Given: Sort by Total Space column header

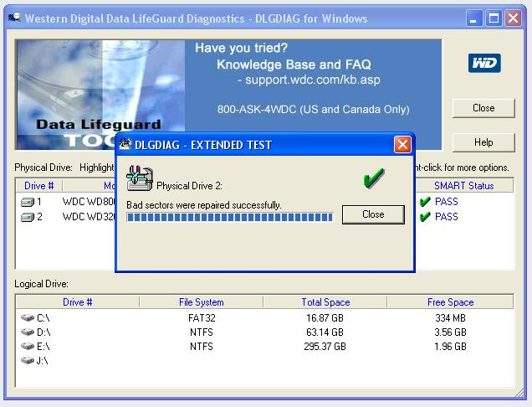Looking at the screenshot, I should pos(325,302).
